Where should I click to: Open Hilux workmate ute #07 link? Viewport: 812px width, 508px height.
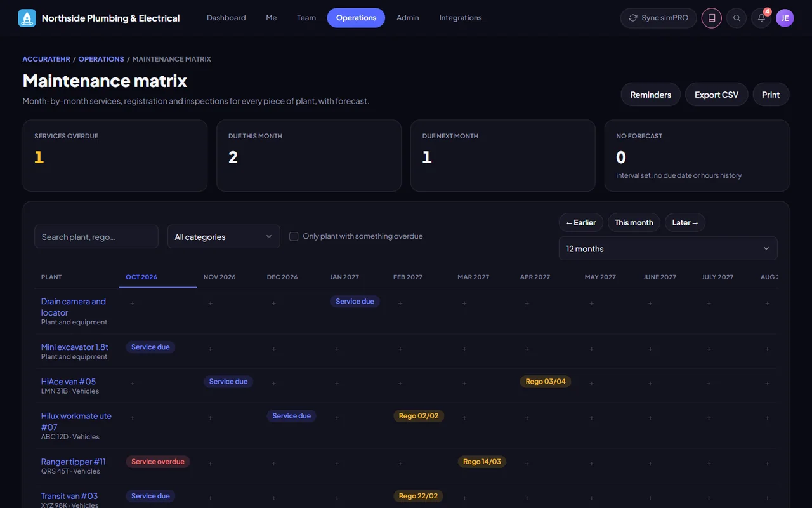(x=76, y=422)
